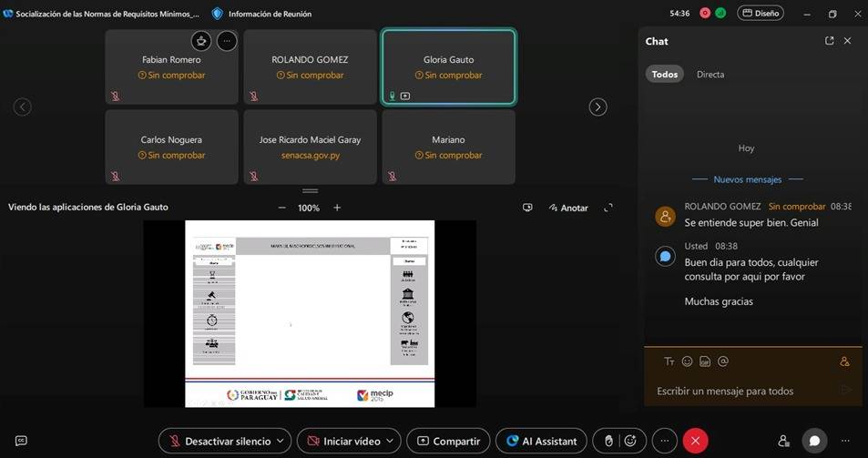Click the zoom in plus for shared content

pyautogui.click(x=337, y=208)
